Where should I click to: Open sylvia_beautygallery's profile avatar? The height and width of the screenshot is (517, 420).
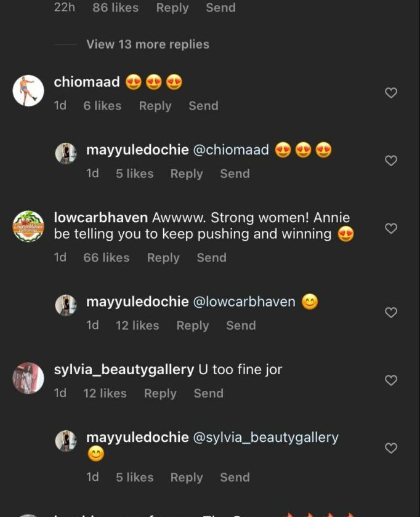(28, 378)
